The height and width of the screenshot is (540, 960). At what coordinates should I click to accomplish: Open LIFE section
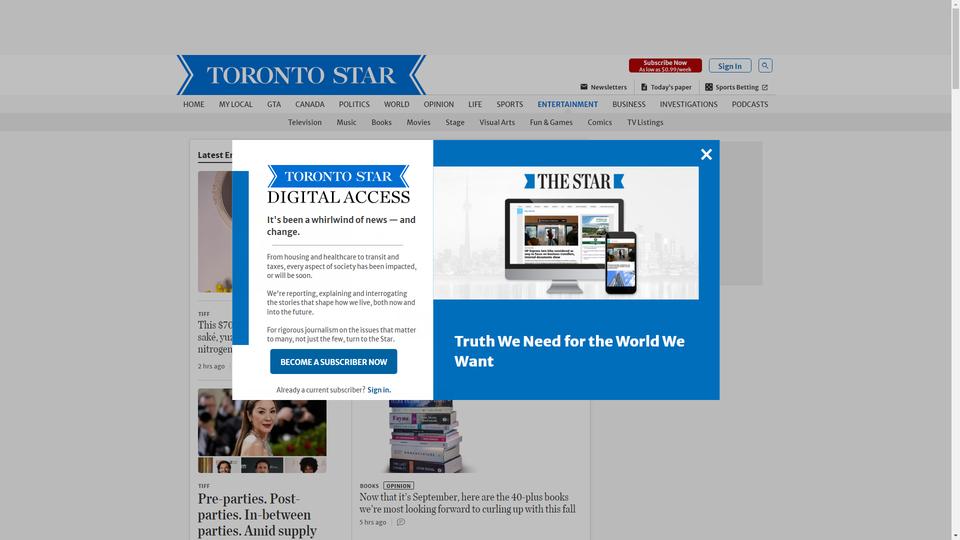click(475, 104)
